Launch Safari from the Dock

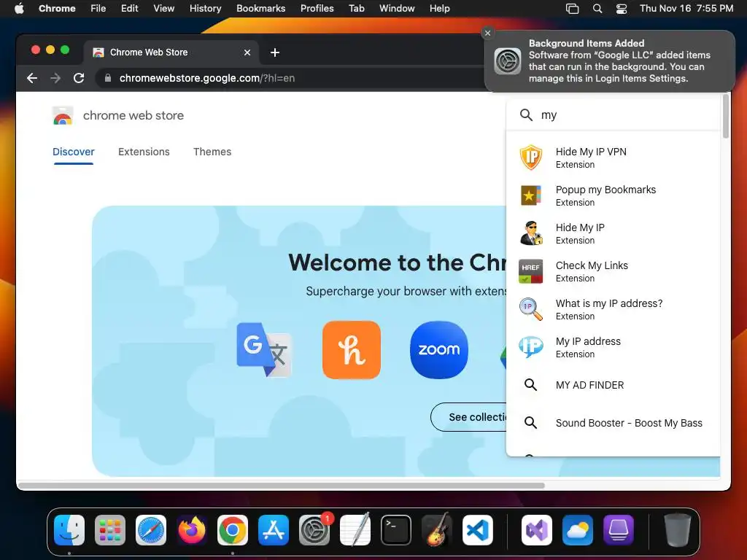click(151, 530)
